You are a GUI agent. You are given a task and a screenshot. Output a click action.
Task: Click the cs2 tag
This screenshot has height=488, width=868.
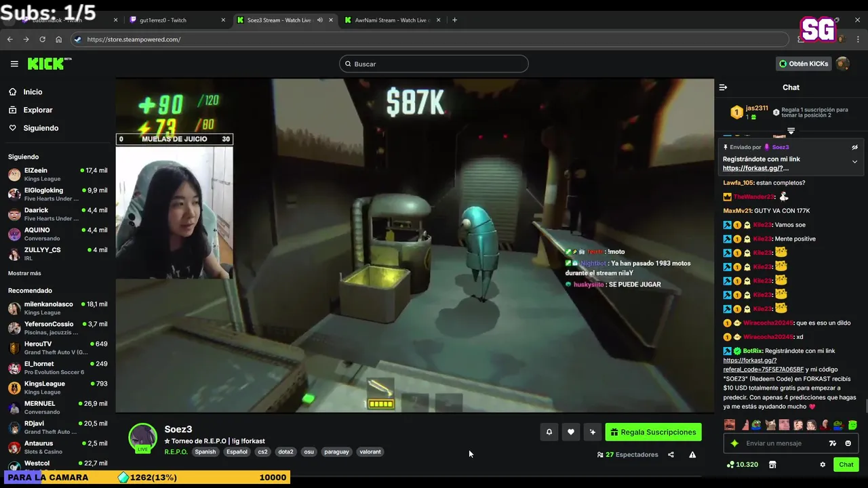click(262, 452)
